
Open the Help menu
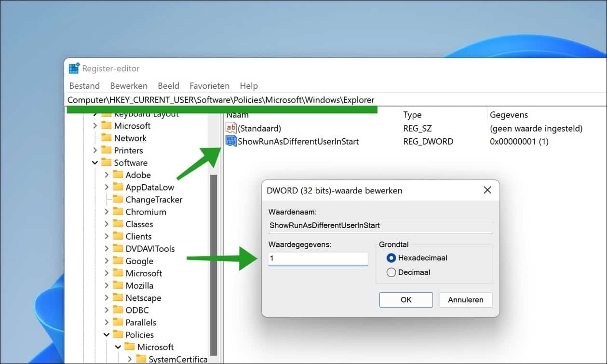(249, 86)
